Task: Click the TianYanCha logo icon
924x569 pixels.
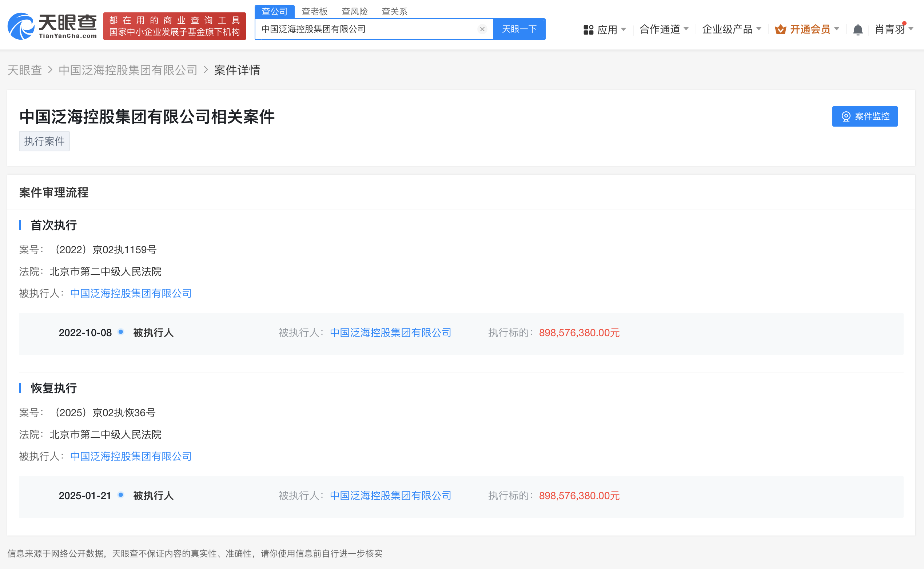Action: (21, 26)
